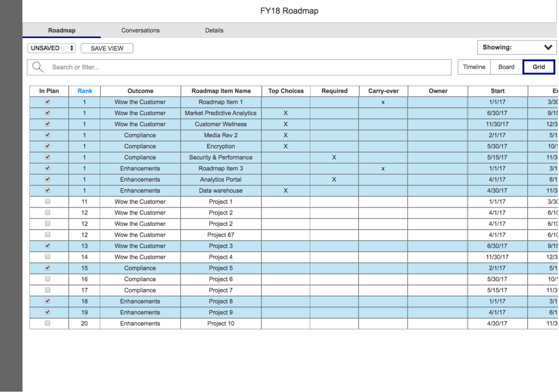
Task: Expand the Showing dropdown chevron
Action: [x=548, y=47]
